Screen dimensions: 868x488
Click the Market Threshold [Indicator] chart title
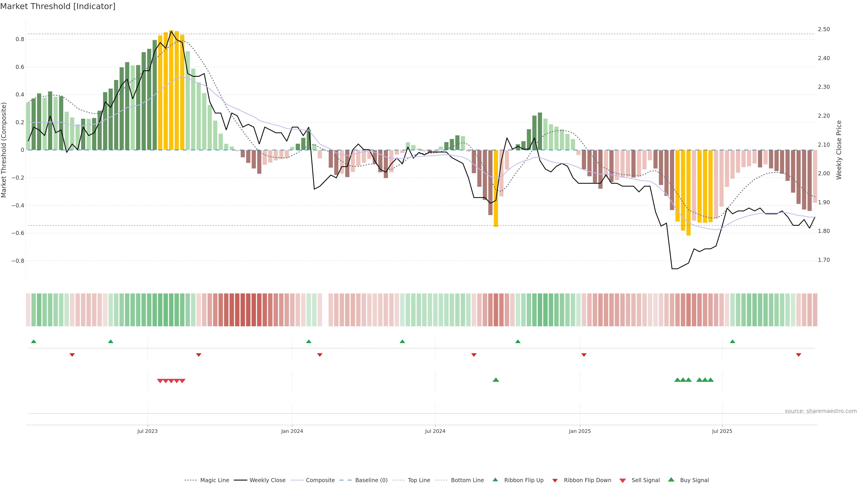[x=58, y=6]
